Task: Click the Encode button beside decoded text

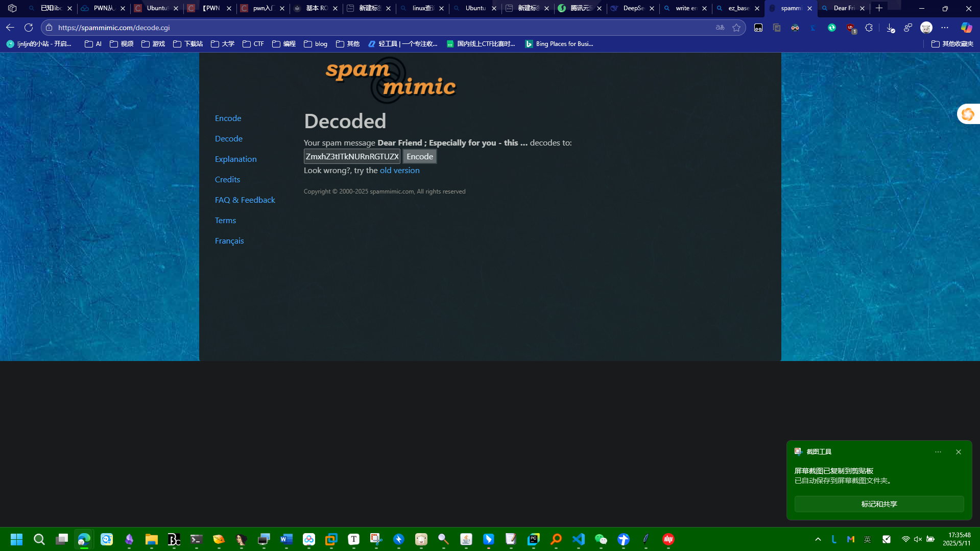Action: [420, 156]
